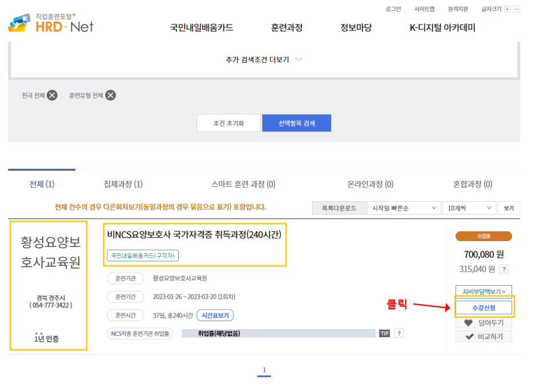This screenshot has width=535, height=392.
Task: Open 정보마당 menu
Action: [x=356, y=27]
